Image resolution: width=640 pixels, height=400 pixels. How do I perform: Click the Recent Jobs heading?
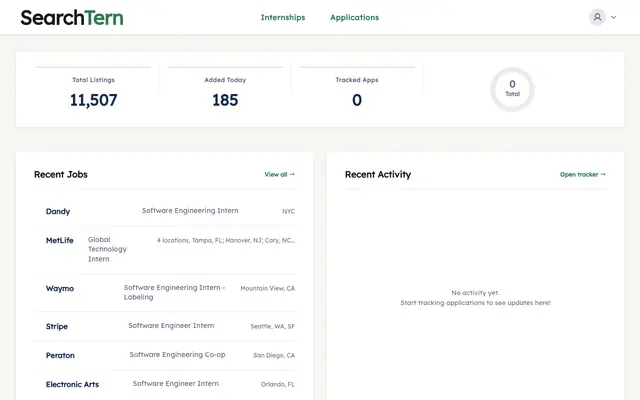61,174
